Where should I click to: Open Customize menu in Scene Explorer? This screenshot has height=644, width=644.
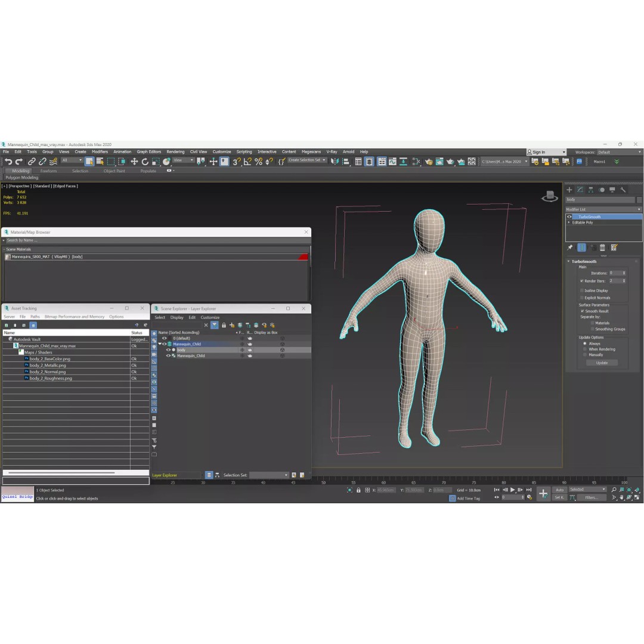click(210, 317)
